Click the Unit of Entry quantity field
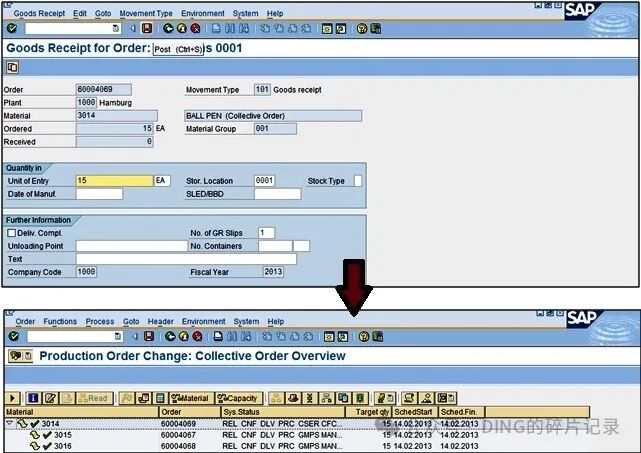 point(114,181)
